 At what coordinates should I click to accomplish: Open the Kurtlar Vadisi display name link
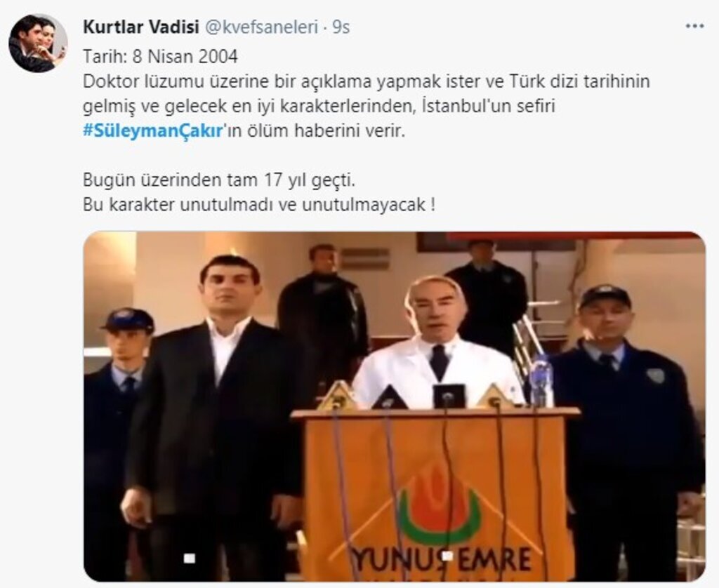click(x=140, y=27)
